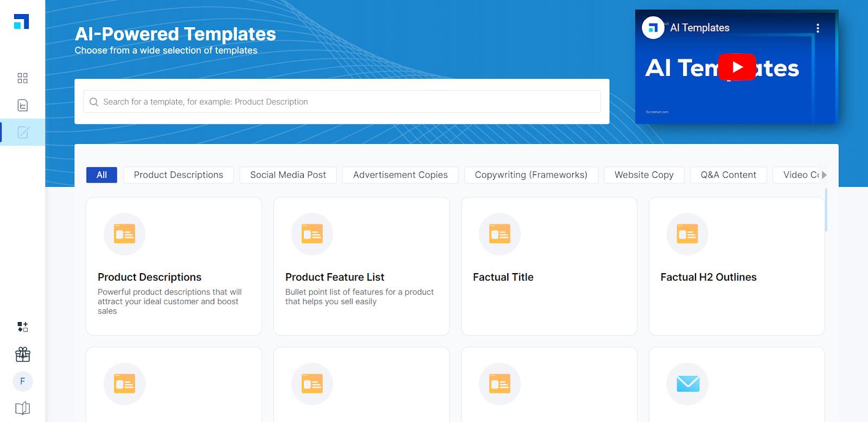This screenshot has height=422, width=868.
Task: Click 'Choose from a wide selection of templates'
Action: click(166, 51)
